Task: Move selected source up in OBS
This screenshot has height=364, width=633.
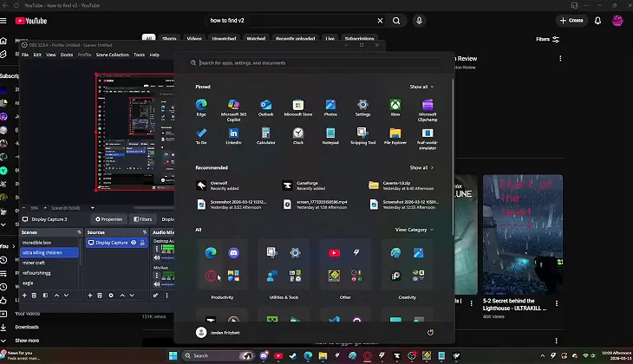Action: pos(122,296)
